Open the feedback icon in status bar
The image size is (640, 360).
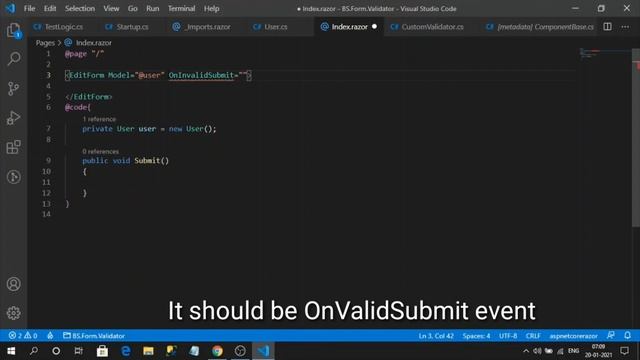tap(611, 335)
